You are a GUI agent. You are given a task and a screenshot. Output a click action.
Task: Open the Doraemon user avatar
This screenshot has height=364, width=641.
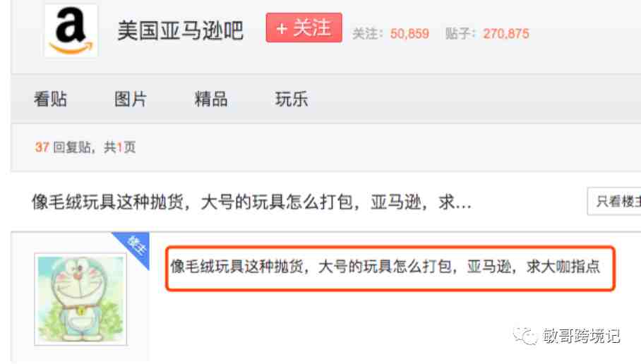tap(80, 299)
